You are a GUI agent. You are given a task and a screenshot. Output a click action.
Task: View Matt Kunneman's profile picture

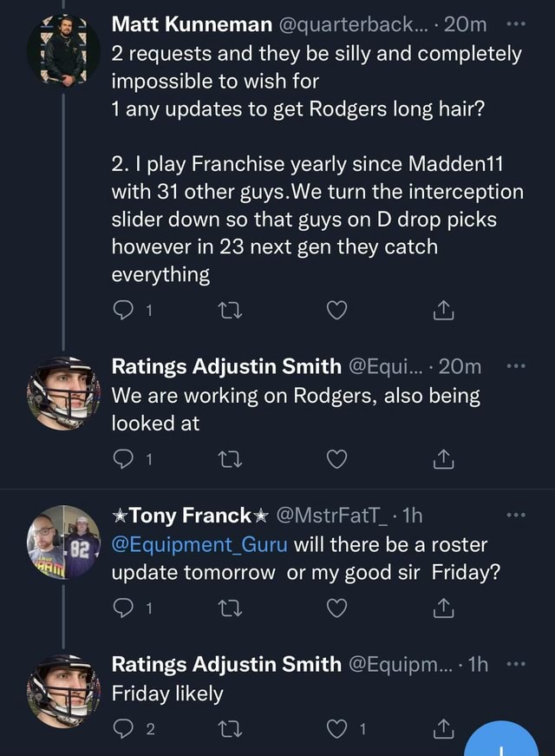coord(63,50)
